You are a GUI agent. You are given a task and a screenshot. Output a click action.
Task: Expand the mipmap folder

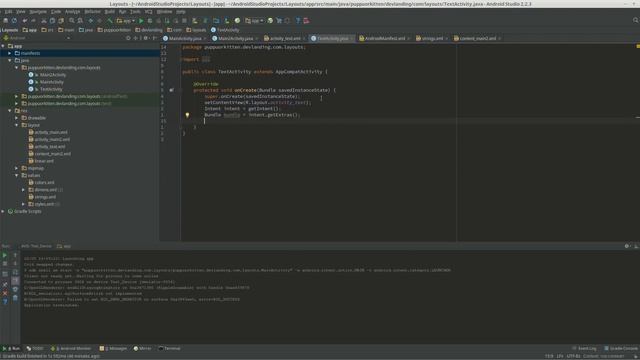point(17,168)
